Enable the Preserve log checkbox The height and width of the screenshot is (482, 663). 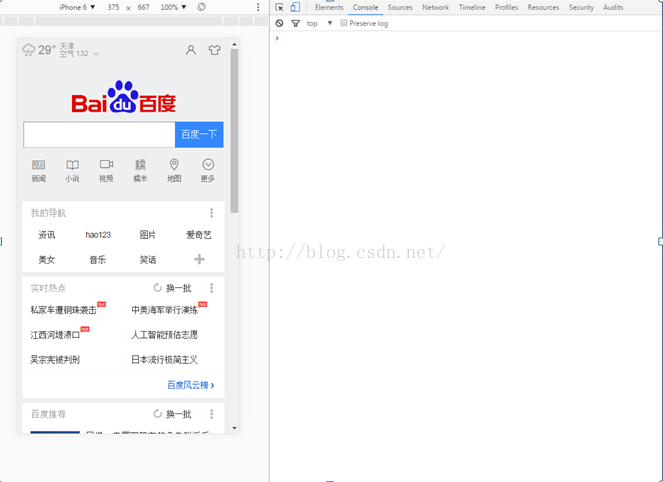coord(344,23)
